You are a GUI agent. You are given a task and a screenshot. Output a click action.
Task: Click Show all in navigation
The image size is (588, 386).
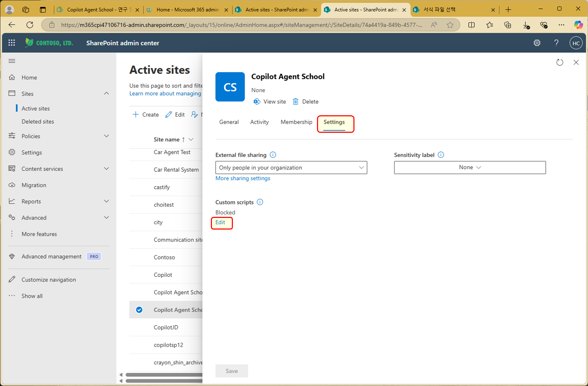coord(32,296)
